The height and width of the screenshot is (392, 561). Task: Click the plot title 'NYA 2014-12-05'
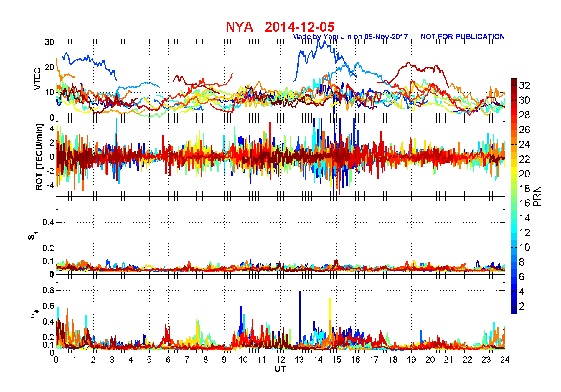pyautogui.click(x=280, y=27)
